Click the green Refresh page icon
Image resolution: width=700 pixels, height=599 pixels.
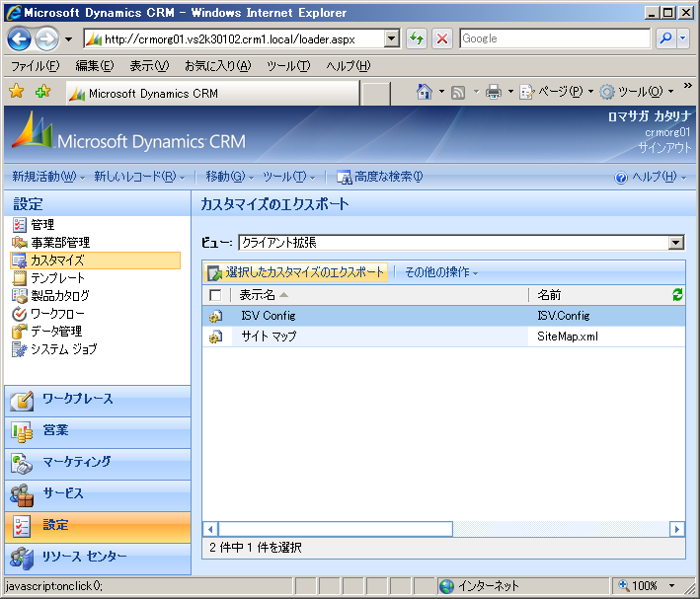tap(417, 38)
